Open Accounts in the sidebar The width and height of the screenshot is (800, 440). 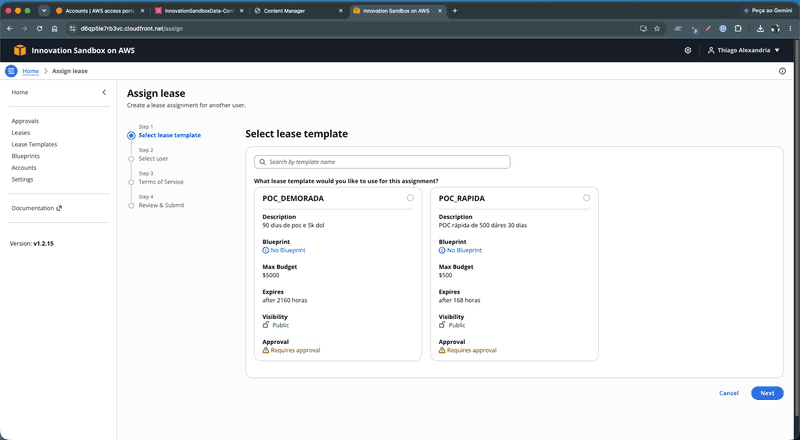[x=24, y=167]
